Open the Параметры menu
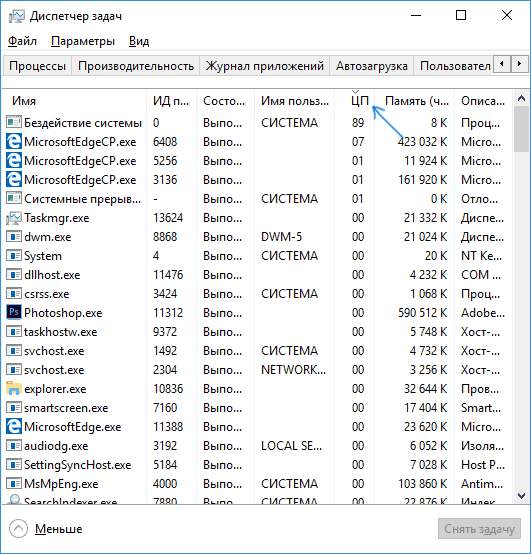The width and height of the screenshot is (531, 554). point(83,41)
